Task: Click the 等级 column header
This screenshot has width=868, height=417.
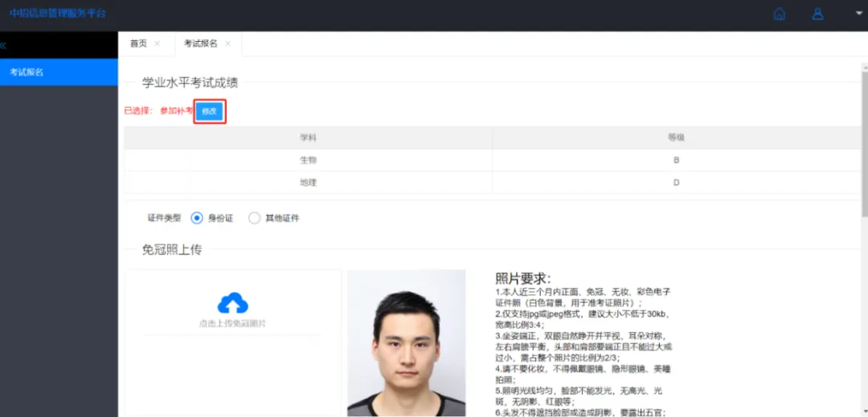Action: click(677, 137)
